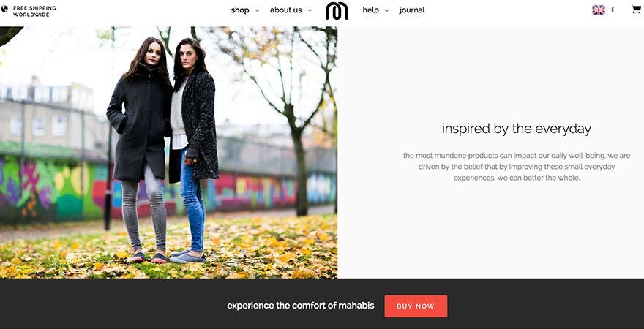644x329 pixels.
Task: Go to the journal page
Action: pos(412,10)
